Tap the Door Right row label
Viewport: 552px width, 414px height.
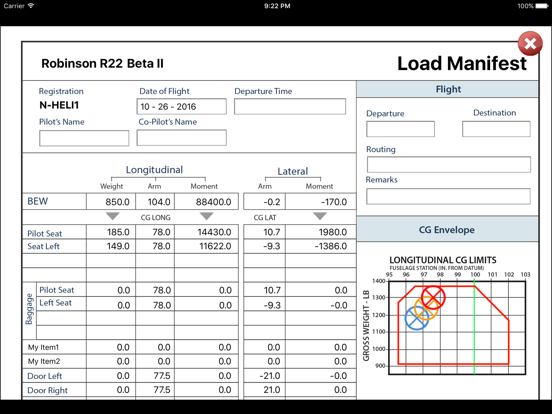click(x=48, y=390)
